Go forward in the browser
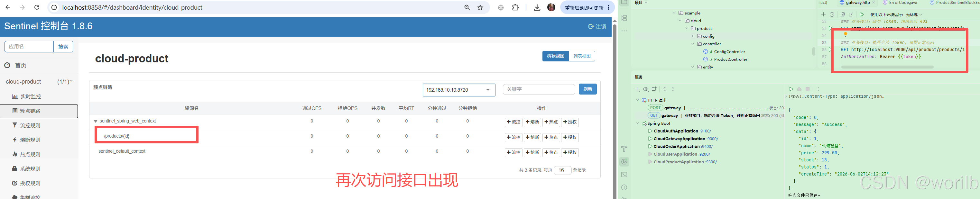This screenshot has width=980, height=199. 23,7
